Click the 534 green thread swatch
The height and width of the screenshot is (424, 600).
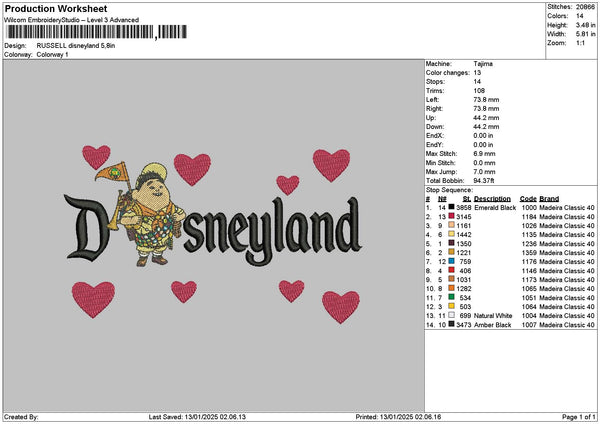coord(452,297)
